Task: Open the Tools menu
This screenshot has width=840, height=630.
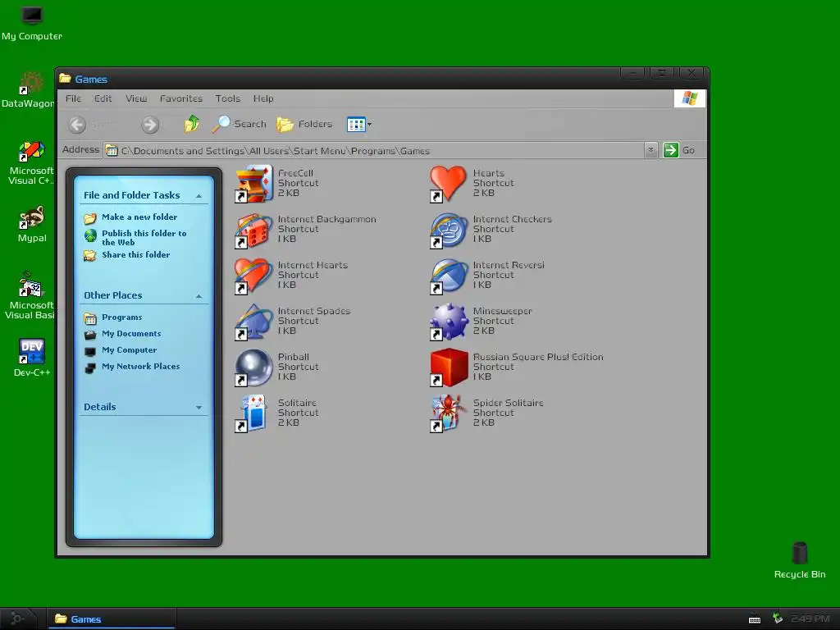Action: pyautogui.click(x=228, y=98)
